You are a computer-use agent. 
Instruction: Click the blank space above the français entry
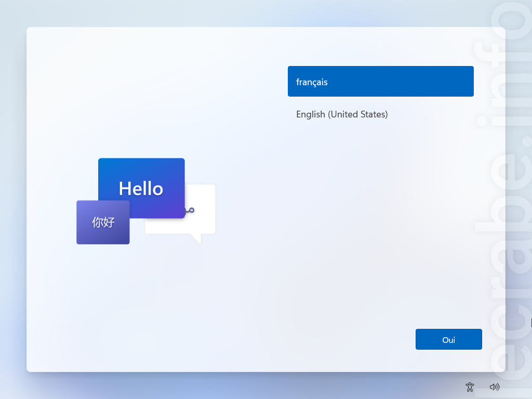coord(381,47)
